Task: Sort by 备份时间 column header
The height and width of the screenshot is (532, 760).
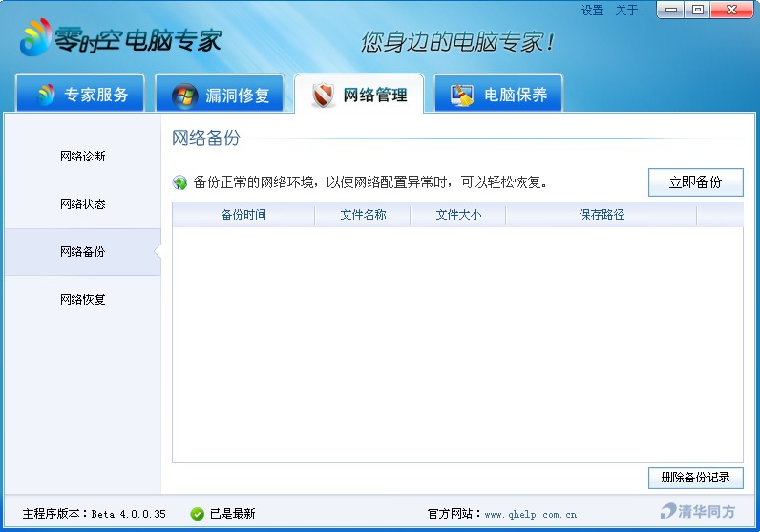Action: point(243,214)
